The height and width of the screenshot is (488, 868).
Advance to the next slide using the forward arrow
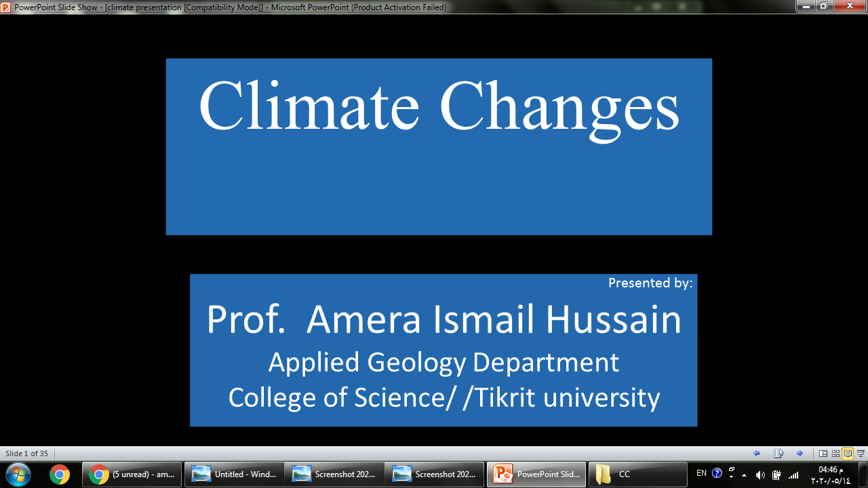point(800,453)
